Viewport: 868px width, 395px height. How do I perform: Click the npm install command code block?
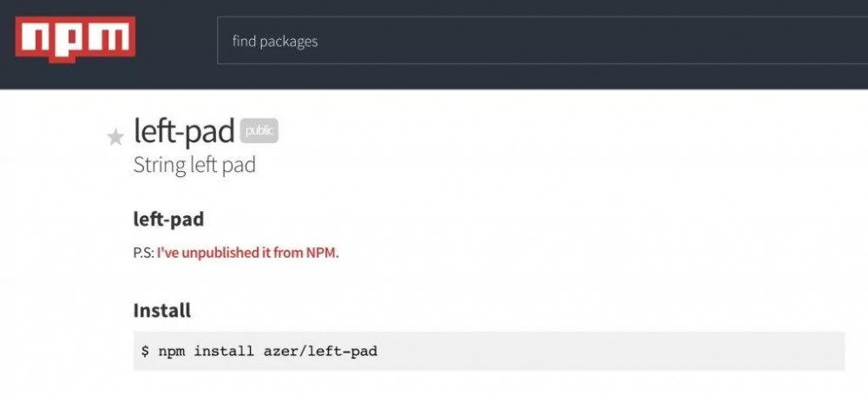pyautogui.click(x=488, y=352)
